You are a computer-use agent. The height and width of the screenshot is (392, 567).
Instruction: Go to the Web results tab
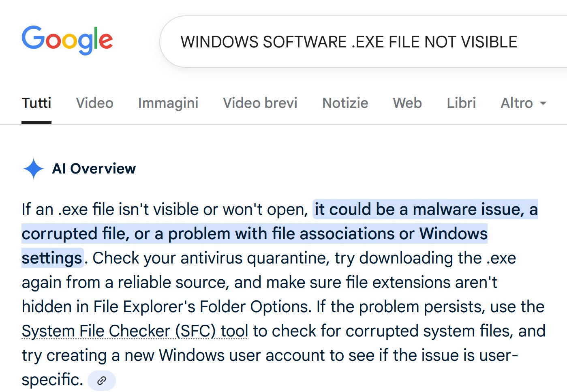pos(407,103)
